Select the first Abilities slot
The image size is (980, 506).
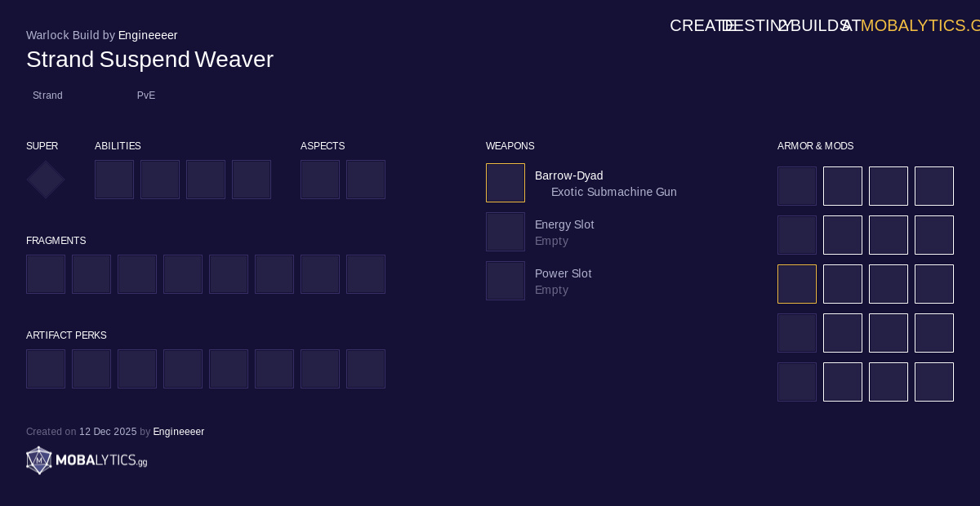click(x=114, y=180)
